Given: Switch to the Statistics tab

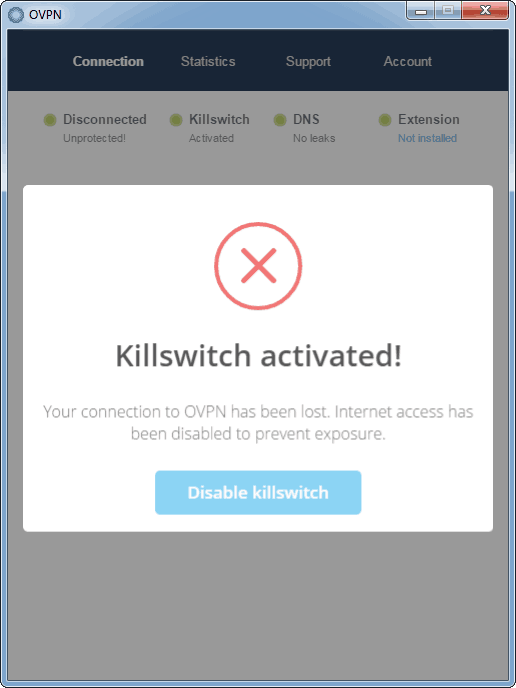Looking at the screenshot, I should 208,61.
